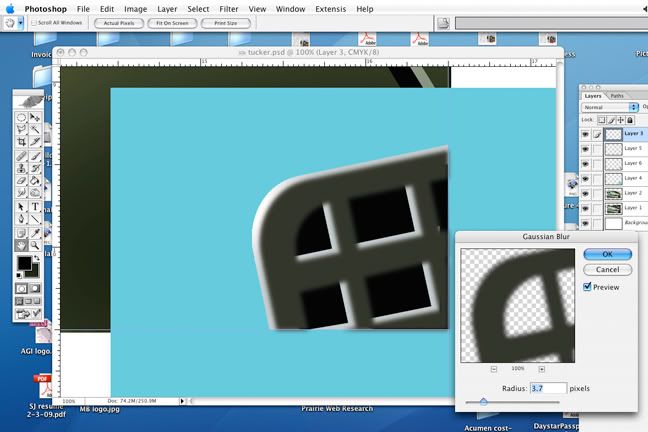Click the Gaussian Blur radius slider handle
The image size is (648, 432).
[x=484, y=401]
